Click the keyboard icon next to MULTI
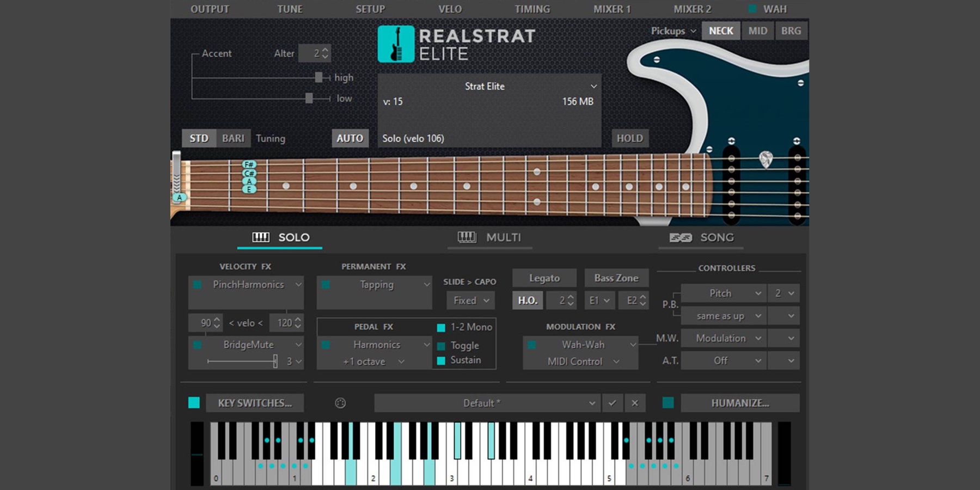 (x=467, y=237)
